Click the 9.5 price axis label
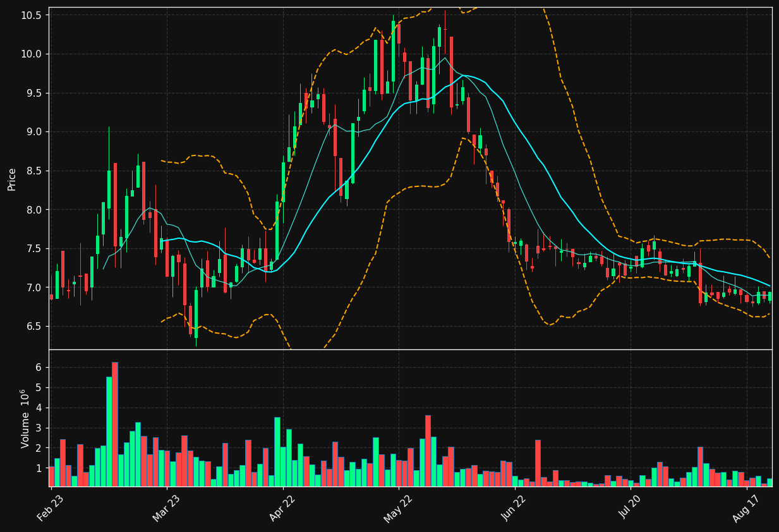Viewport: 779px width, 532px height. [33, 93]
